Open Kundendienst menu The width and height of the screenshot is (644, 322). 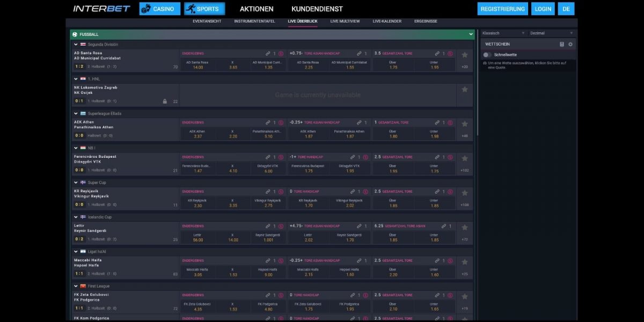click(317, 9)
